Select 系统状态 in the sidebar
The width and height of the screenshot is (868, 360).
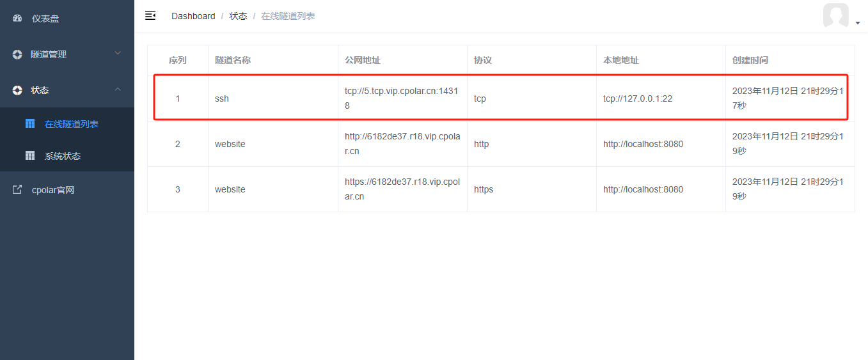tap(67, 155)
